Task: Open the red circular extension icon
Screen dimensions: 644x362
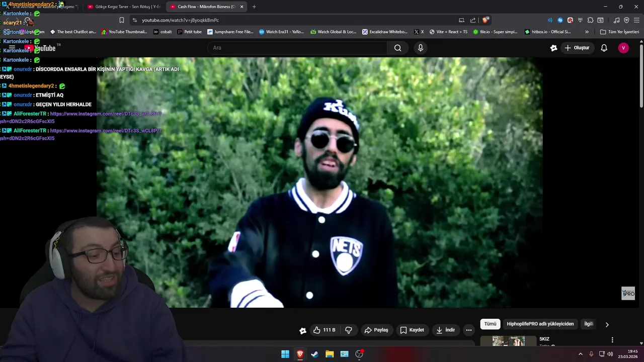Action: pos(570,20)
